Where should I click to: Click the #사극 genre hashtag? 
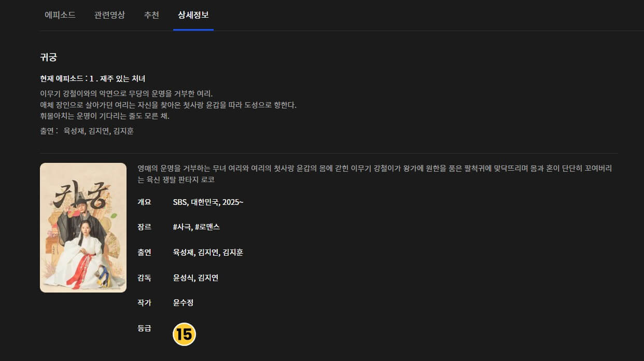[182, 227]
